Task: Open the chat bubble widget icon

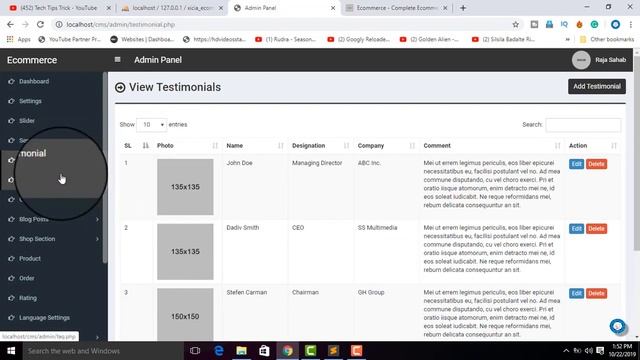Action: coord(618,327)
